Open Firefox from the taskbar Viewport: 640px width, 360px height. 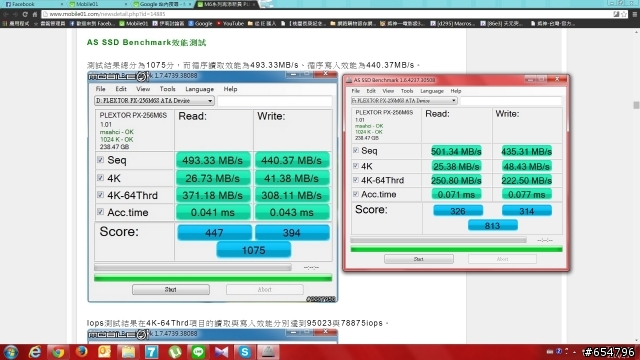[x=82, y=351]
